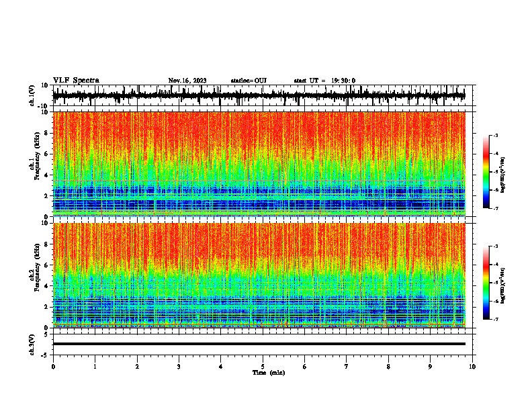Click inside the ch.1 spectrogram plot
Viewport: 532px width, 411px height.
coord(259,164)
